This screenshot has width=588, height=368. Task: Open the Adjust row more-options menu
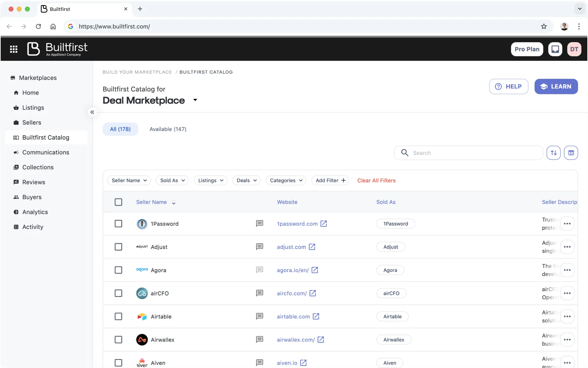coord(567,247)
